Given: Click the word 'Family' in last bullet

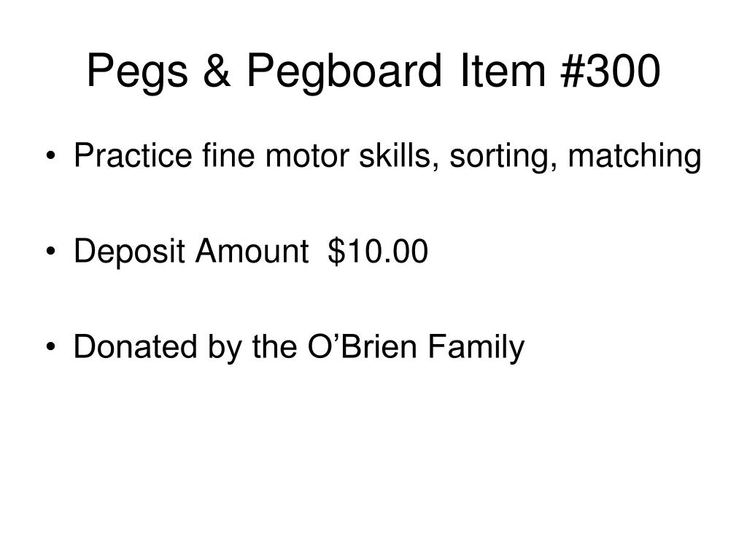Looking at the screenshot, I should click(x=476, y=347).
